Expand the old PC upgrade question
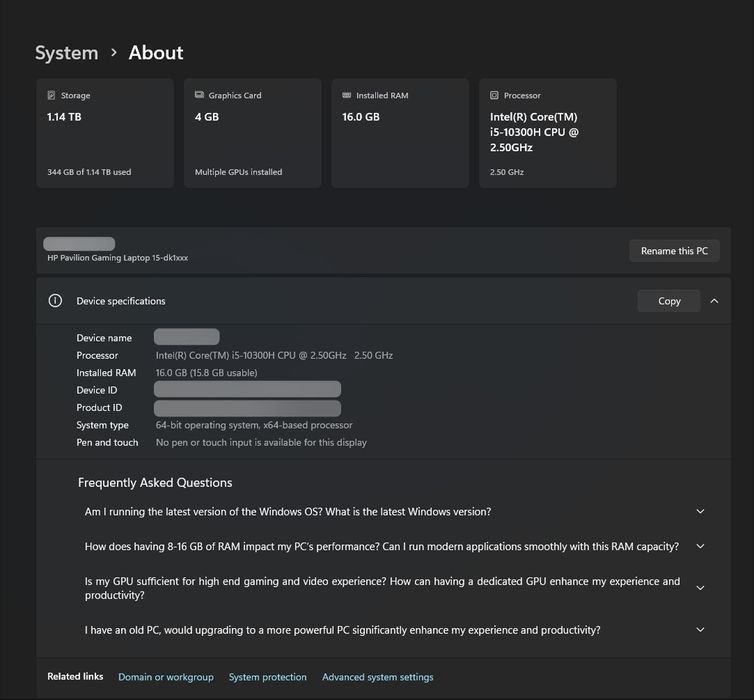 [700, 630]
